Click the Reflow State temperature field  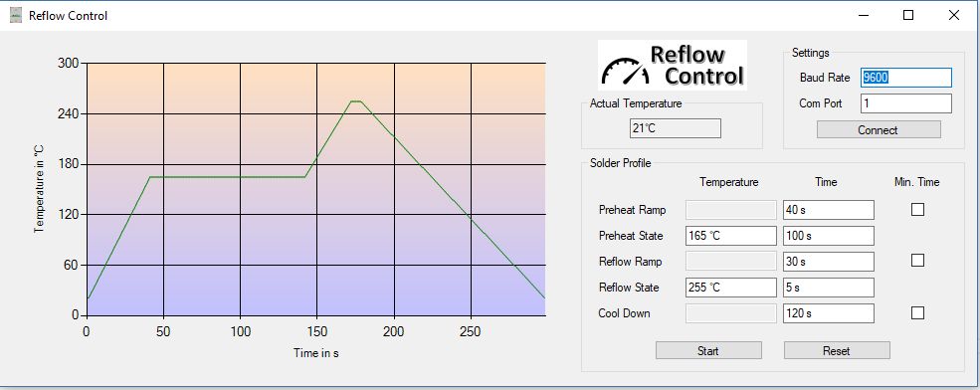click(x=731, y=288)
